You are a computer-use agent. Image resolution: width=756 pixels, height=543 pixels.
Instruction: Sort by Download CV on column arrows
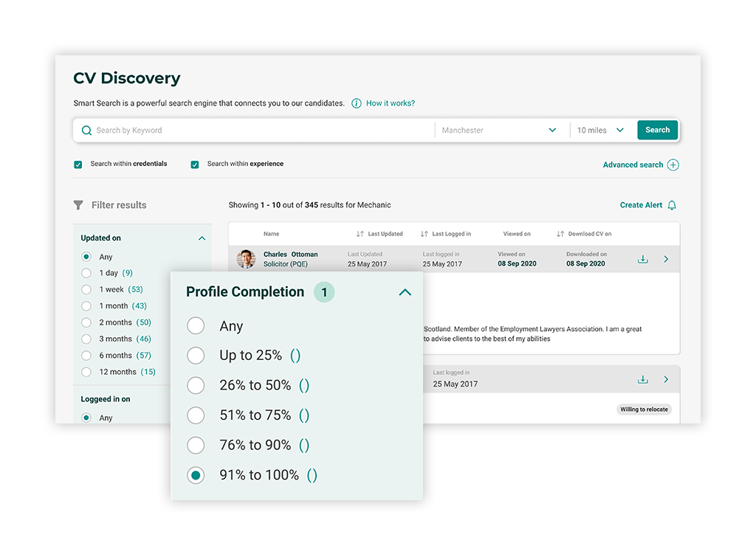coord(560,234)
